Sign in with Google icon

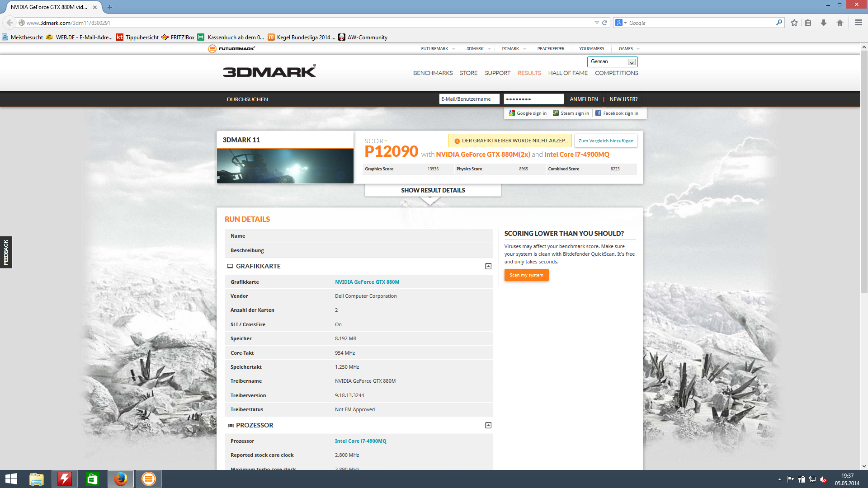[x=512, y=113]
